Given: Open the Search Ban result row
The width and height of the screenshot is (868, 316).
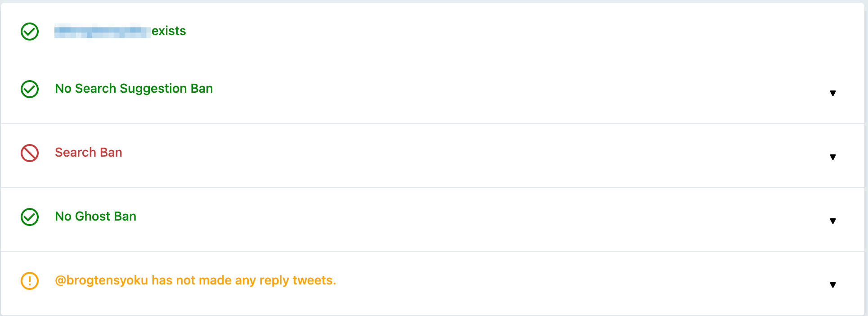Looking at the screenshot, I should pos(433,156).
